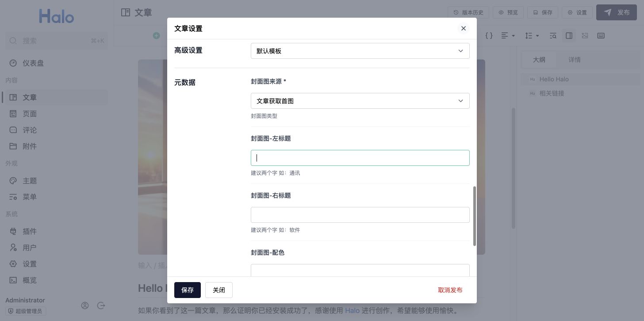The width and height of the screenshot is (644, 321).
Task: Click the 保存 button in the top toolbar
Action: tap(543, 12)
